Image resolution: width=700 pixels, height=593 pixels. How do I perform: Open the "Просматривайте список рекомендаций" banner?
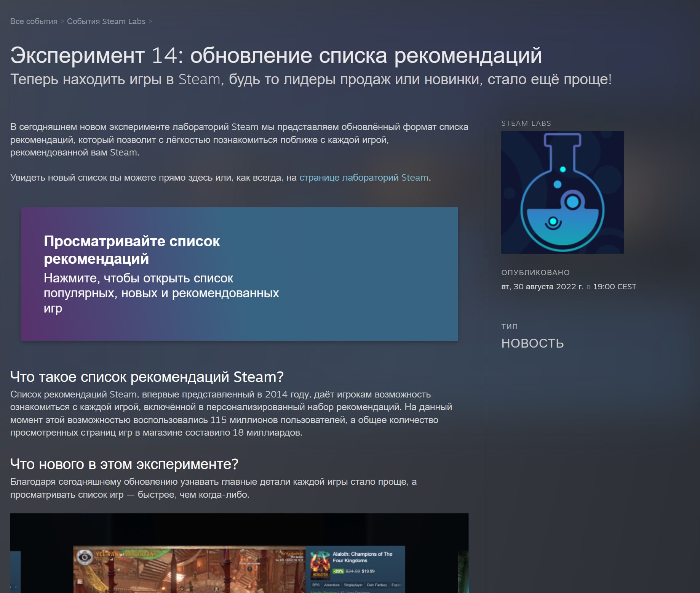pyautogui.click(x=240, y=274)
